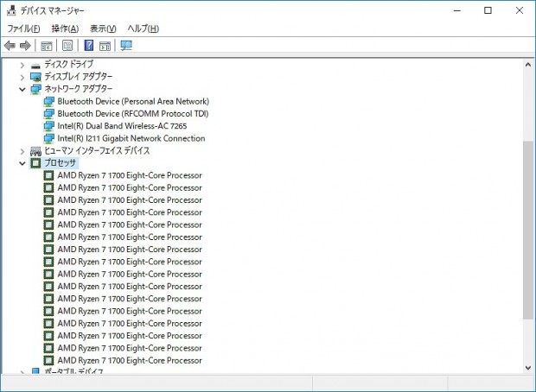Collapse the プロセッサ node
This screenshot has height=392, width=536.
pyautogui.click(x=22, y=163)
